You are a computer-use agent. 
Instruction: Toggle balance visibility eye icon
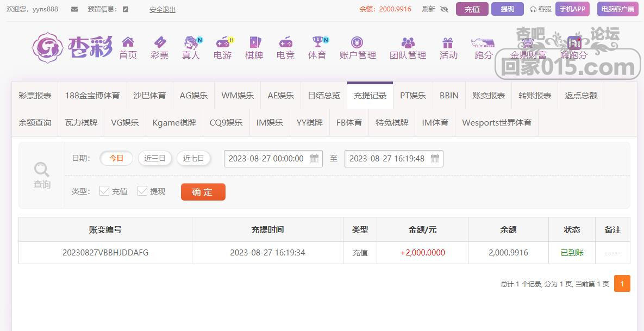(x=444, y=9)
